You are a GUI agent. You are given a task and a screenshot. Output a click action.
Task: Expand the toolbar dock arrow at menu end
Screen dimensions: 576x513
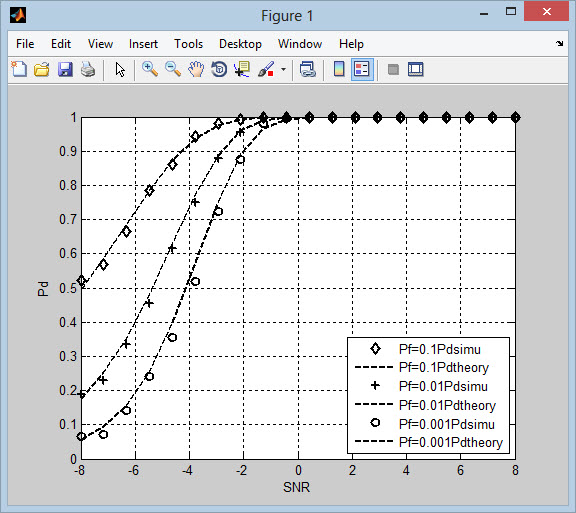(559, 43)
